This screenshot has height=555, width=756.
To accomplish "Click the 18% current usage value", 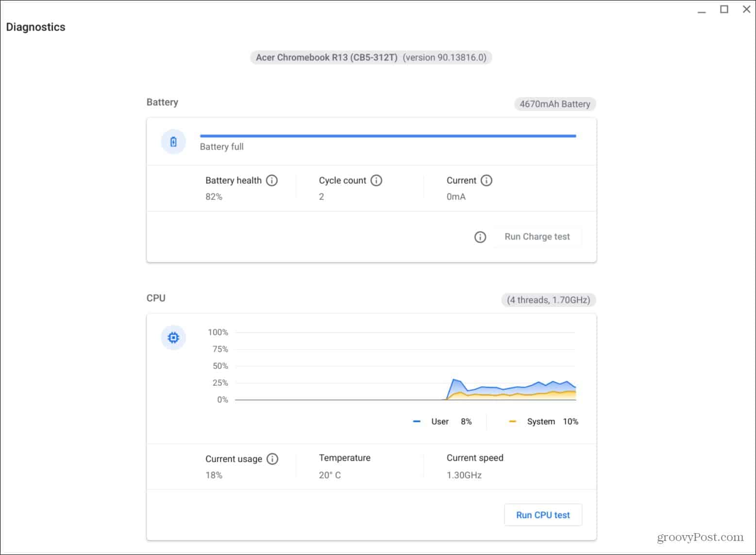I will (214, 475).
